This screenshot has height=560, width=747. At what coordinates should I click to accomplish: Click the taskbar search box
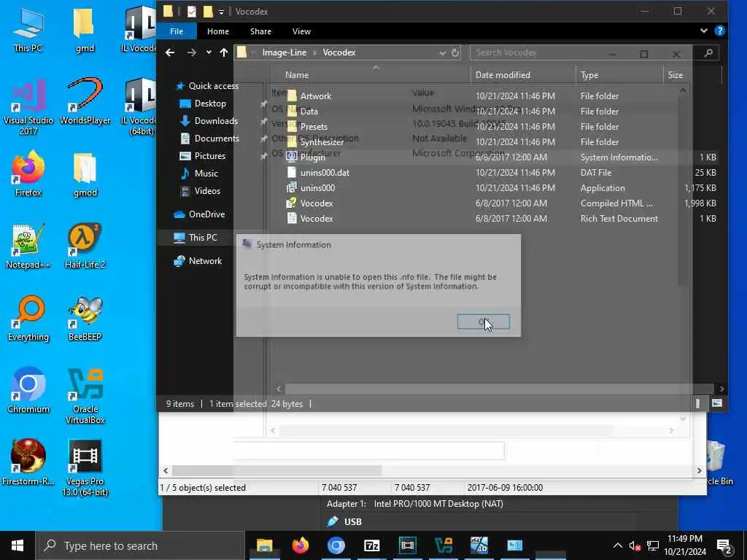click(x=140, y=545)
